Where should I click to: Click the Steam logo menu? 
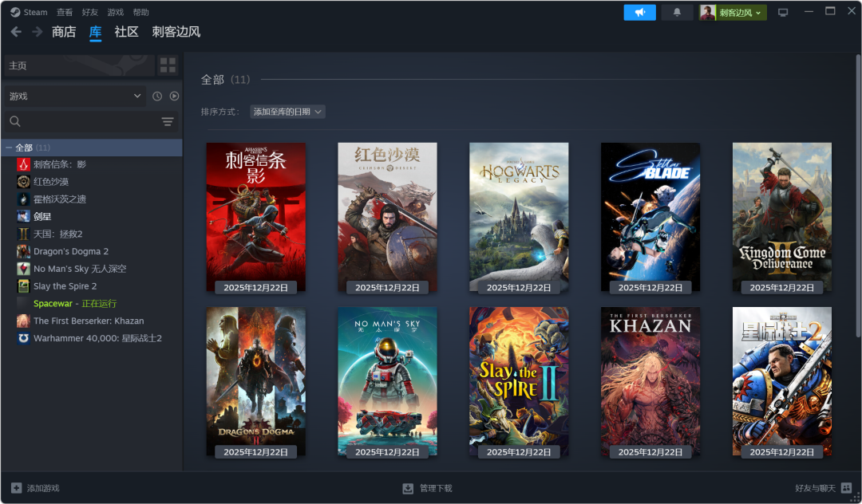[x=29, y=12]
